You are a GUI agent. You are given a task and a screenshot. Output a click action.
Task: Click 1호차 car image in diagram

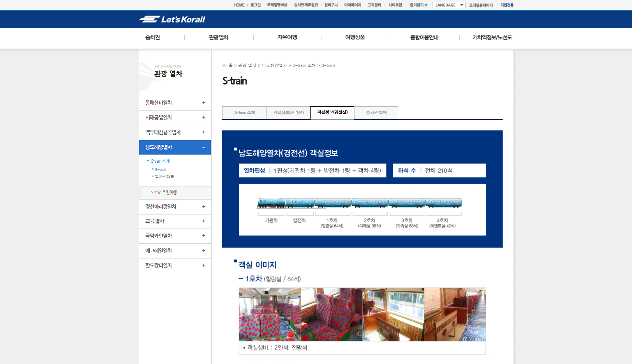tap(333, 203)
